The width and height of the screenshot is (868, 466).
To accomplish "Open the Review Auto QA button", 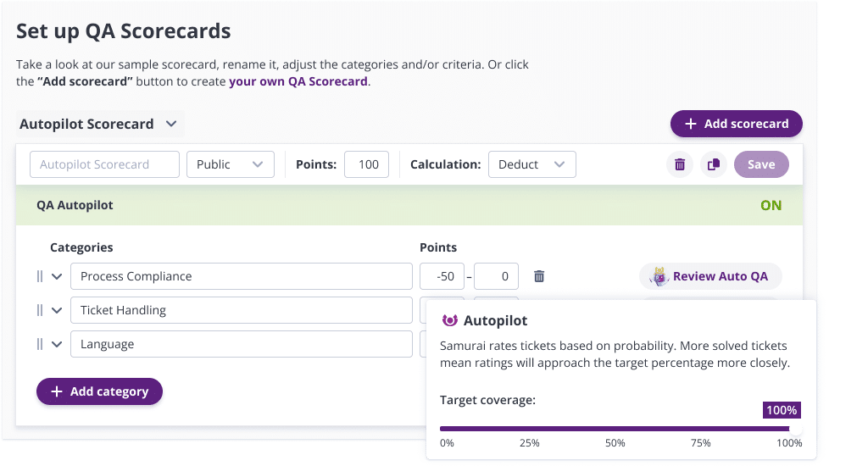I will pyautogui.click(x=709, y=276).
